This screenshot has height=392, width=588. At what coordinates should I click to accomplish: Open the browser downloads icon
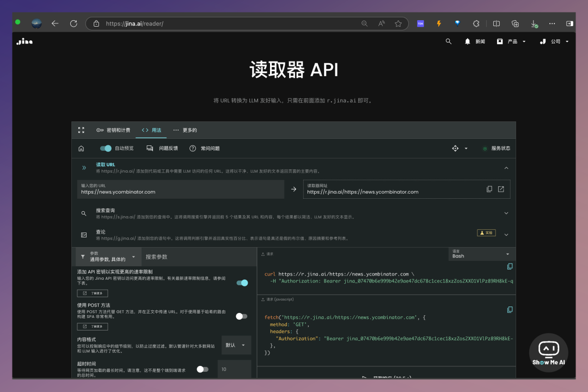coord(534,23)
